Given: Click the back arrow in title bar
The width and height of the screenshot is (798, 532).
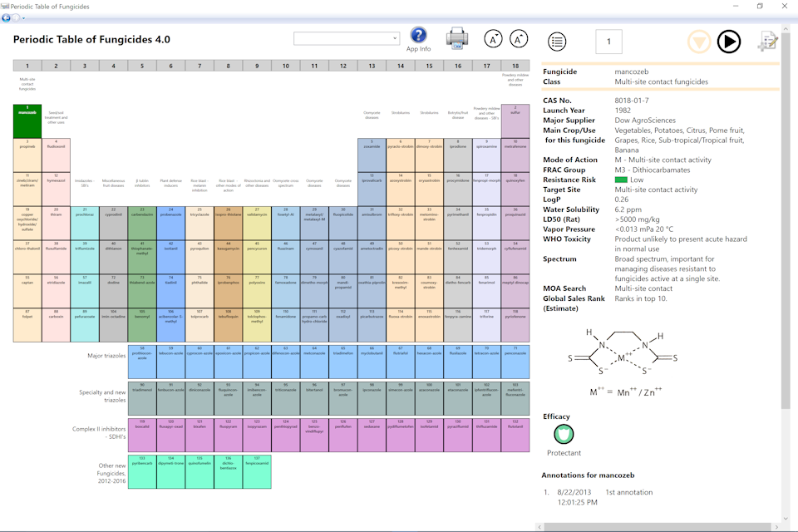Looking at the screenshot, I should 7,17.
